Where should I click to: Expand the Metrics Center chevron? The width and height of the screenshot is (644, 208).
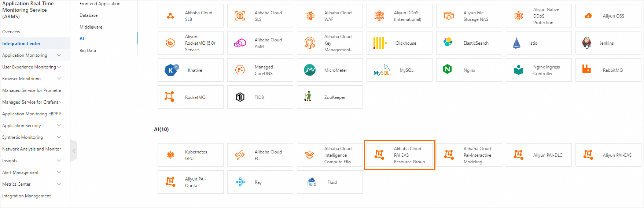point(59,184)
